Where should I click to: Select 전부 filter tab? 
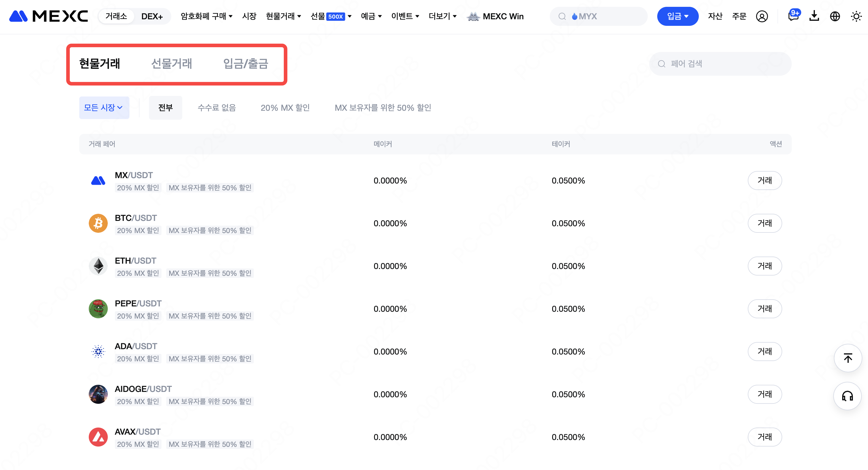tap(165, 107)
